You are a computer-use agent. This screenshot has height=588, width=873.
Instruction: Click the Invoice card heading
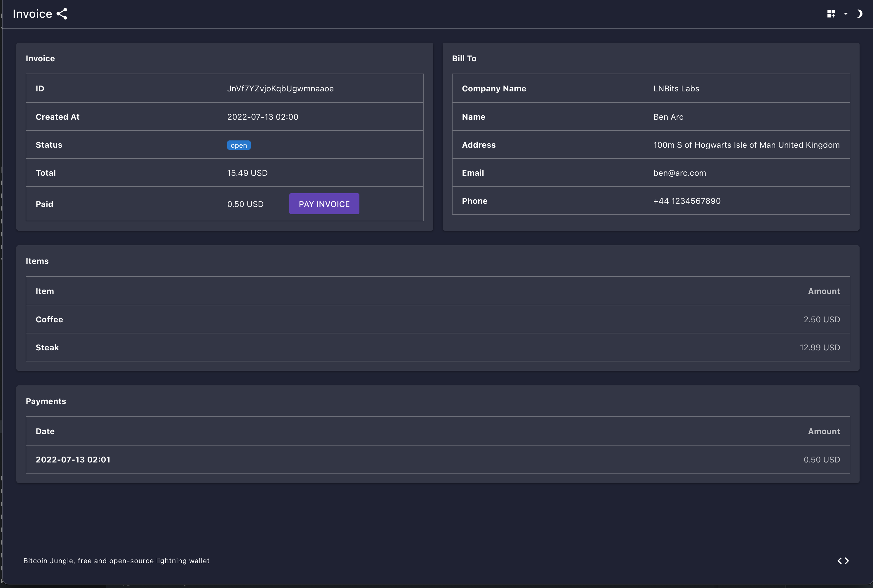coord(40,58)
